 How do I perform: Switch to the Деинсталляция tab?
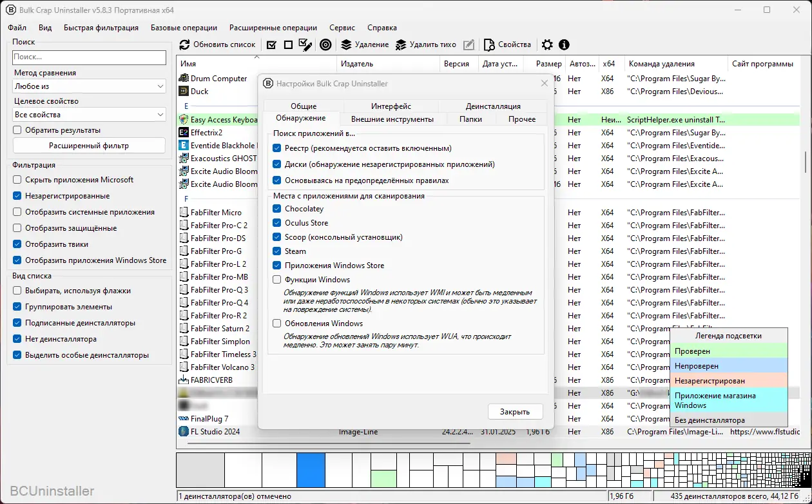coord(493,106)
